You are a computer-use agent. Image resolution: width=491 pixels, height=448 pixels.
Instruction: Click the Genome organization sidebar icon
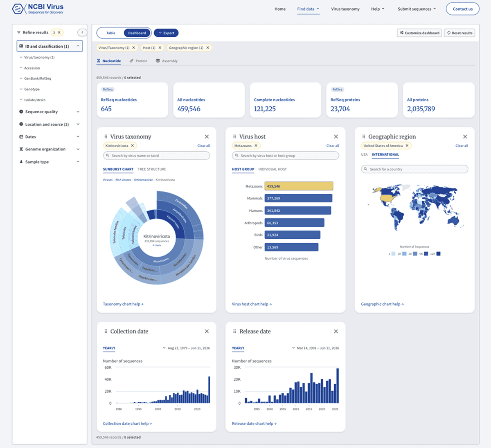click(21, 149)
